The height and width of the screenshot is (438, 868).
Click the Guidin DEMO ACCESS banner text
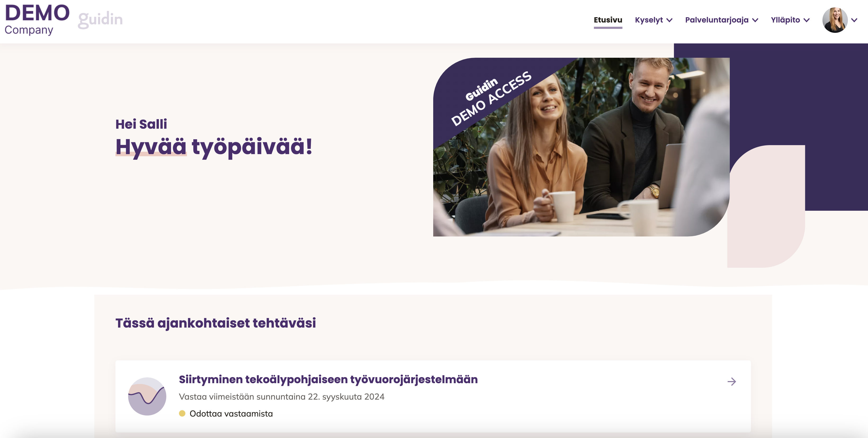pyautogui.click(x=491, y=98)
